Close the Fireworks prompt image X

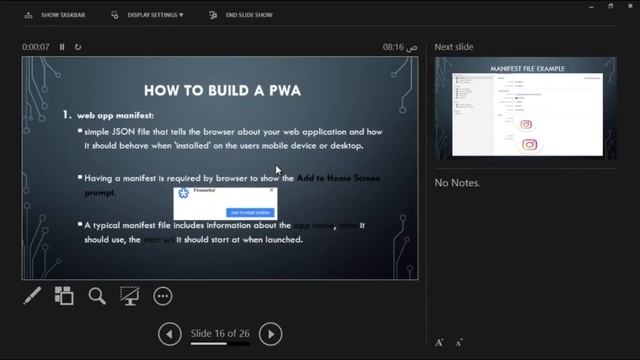pyautogui.click(x=271, y=190)
